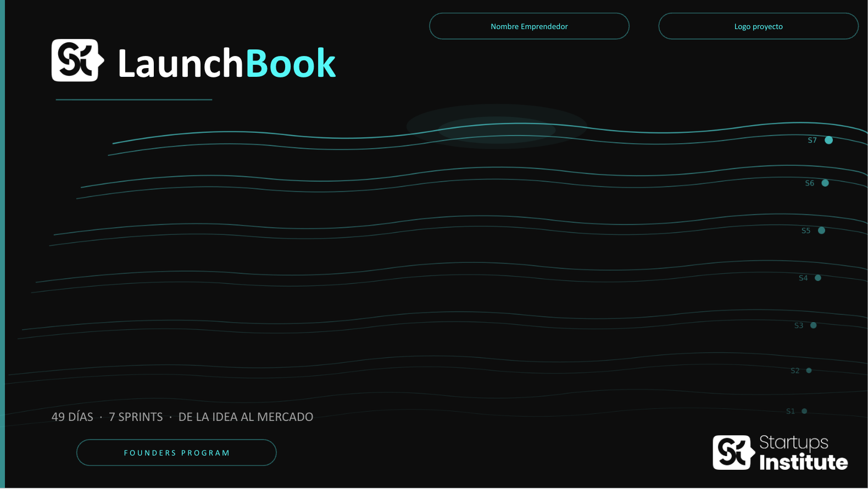The image size is (868, 489).
Task: Select the 7 SPRINTS text
Action: pos(136,417)
